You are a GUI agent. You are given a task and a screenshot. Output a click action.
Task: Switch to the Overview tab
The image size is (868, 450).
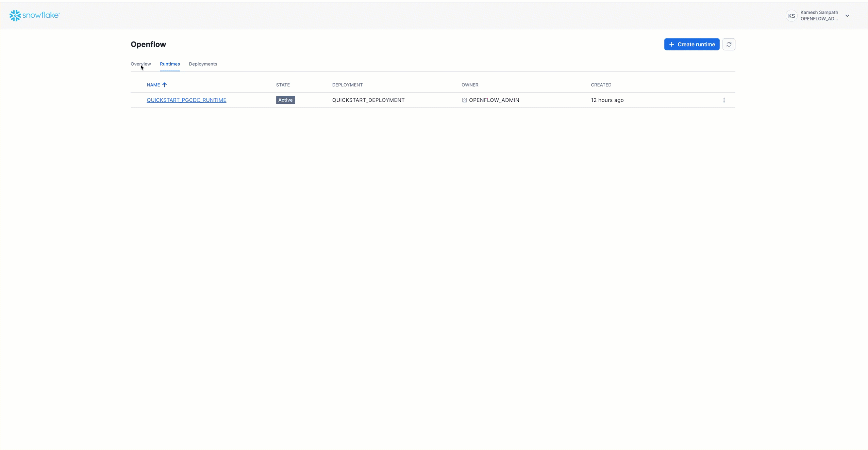140,64
